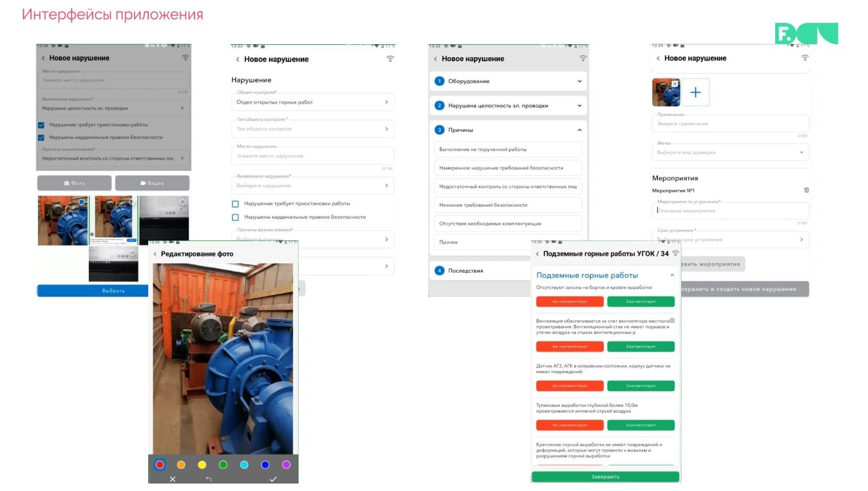This screenshot has width=868, height=491.
Task: Open the Метка Выберите вид проверки dropdown
Action: click(x=730, y=152)
